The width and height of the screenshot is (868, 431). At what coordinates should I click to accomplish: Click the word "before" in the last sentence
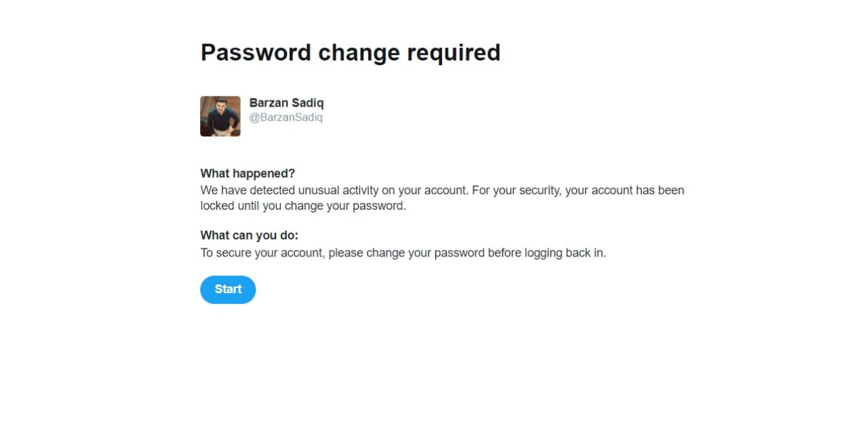[x=504, y=253]
